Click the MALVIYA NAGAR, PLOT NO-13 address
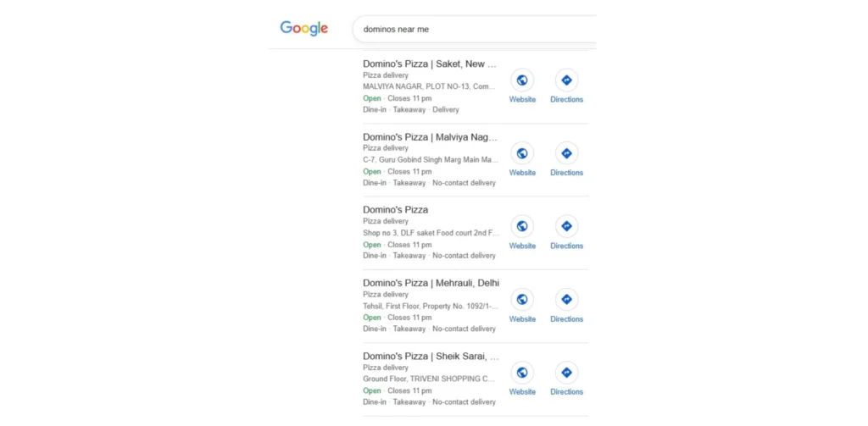 pyautogui.click(x=429, y=86)
